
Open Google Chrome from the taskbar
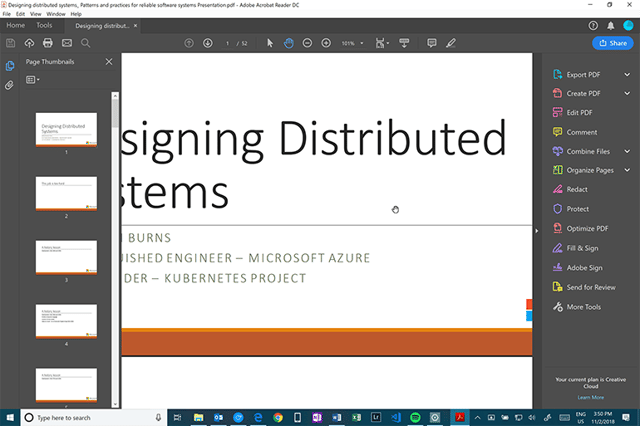[278, 417]
